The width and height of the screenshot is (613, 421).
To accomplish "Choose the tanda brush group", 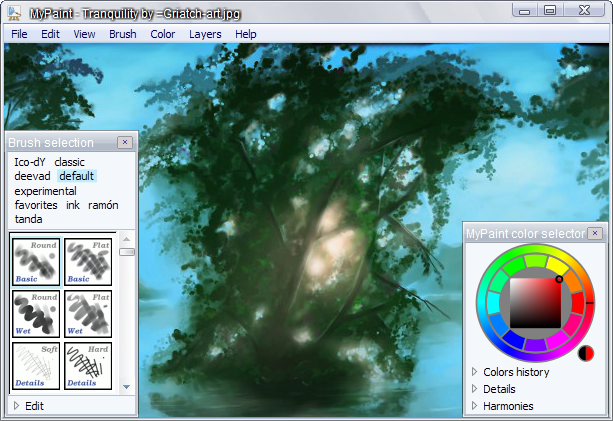I will tap(29, 219).
